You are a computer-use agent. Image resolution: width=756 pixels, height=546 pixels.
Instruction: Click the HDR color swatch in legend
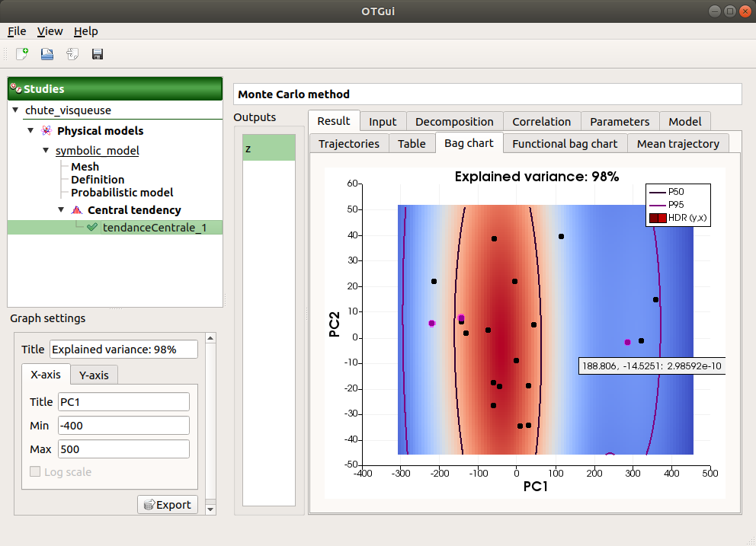click(658, 219)
